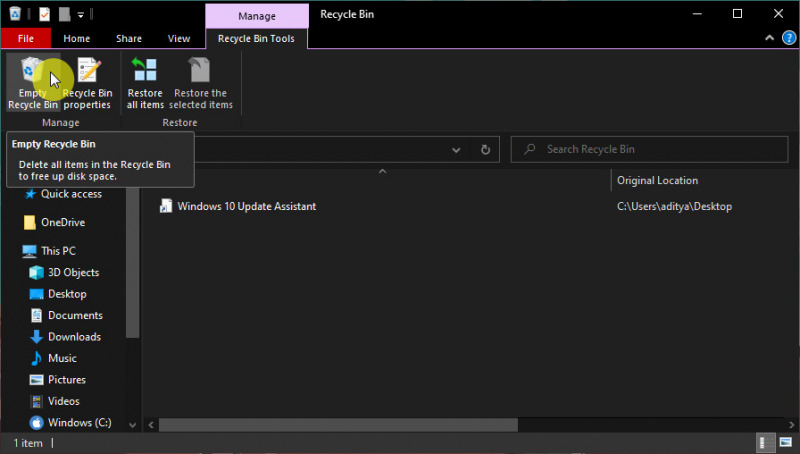Click the Documents folder icon
Viewport: 800px width, 454px height.
(x=36, y=315)
